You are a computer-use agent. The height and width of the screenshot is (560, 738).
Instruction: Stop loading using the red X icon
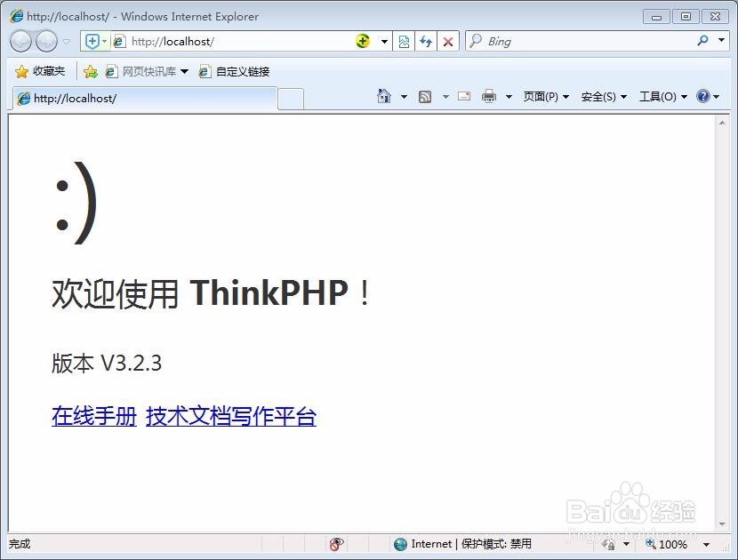(x=447, y=41)
